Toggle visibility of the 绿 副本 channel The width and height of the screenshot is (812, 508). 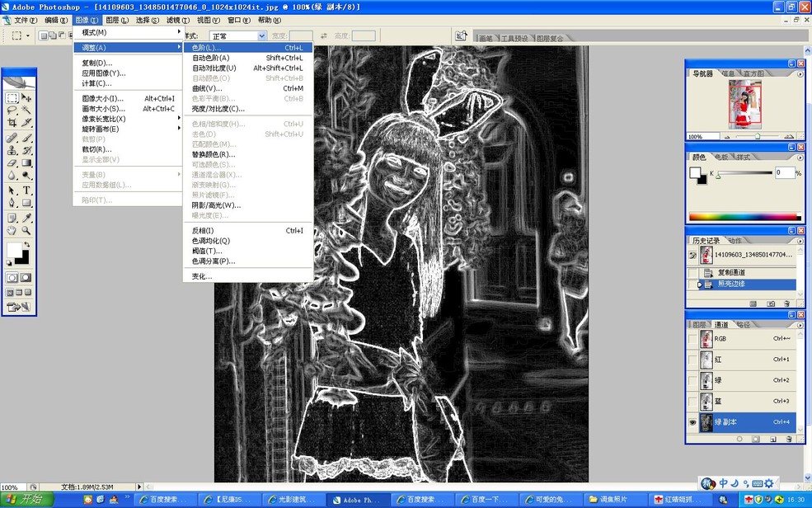tap(692, 421)
